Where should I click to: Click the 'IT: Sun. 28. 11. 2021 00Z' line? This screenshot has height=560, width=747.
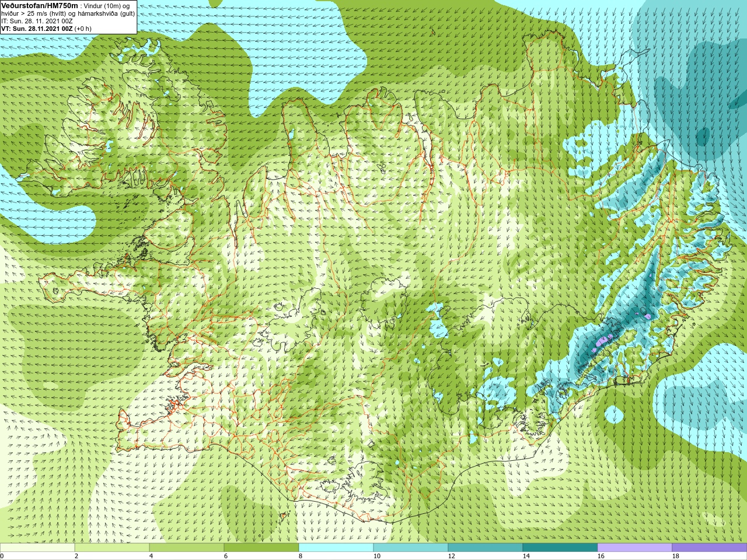[x=37, y=21]
